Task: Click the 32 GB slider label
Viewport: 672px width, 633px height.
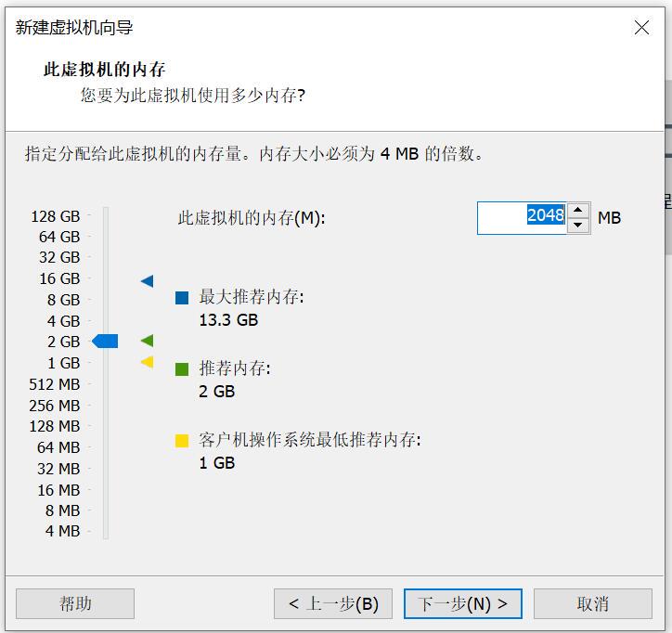Action: 59,257
